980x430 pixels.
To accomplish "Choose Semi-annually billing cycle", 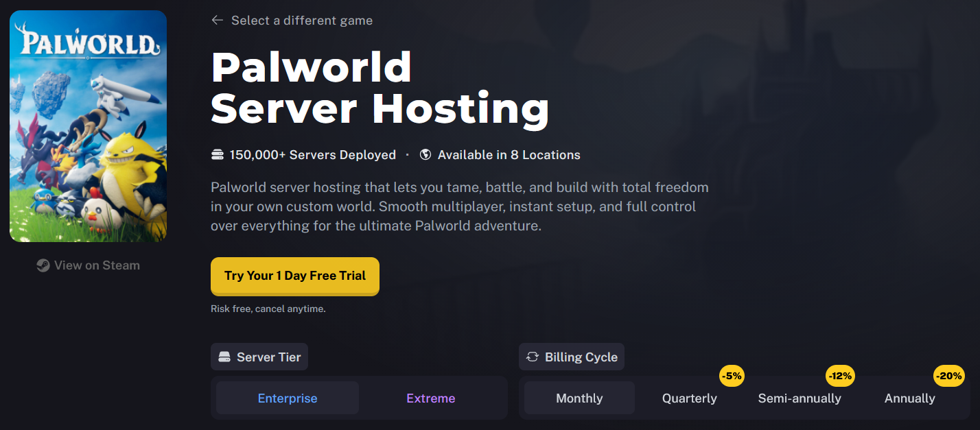I will pos(800,398).
